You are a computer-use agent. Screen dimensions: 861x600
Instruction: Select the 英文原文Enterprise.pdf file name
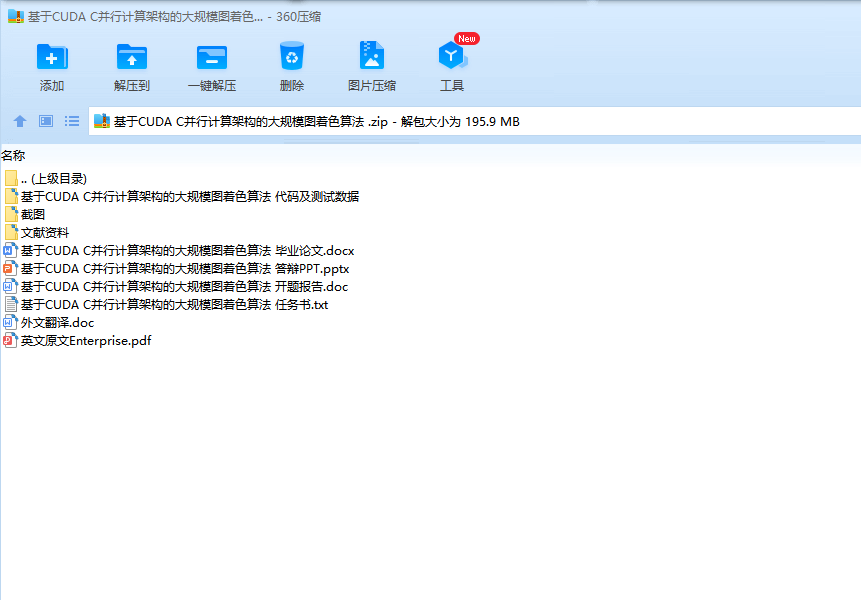tap(86, 341)
